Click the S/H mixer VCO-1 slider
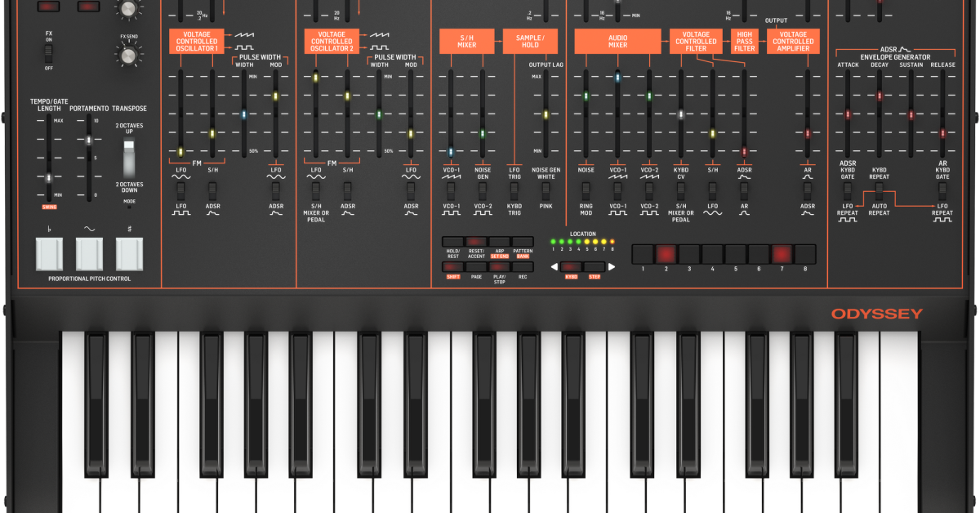 click(x=450, y=152)
